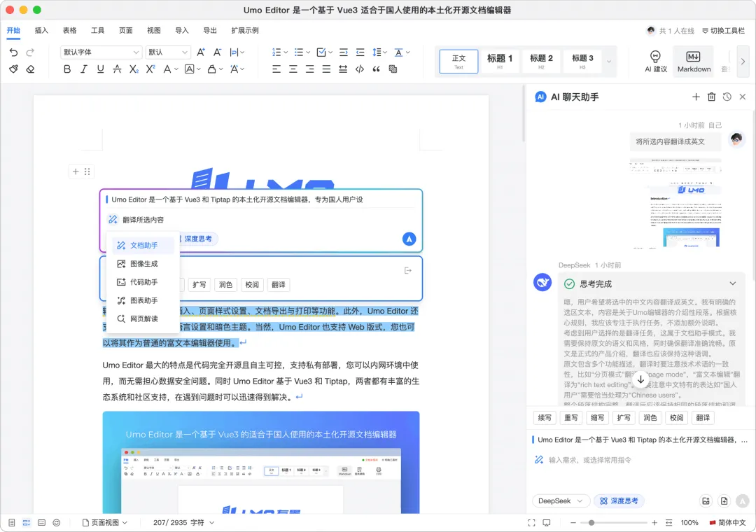Center align text
The height and width of the screenshot is (532, 756).
293,69
